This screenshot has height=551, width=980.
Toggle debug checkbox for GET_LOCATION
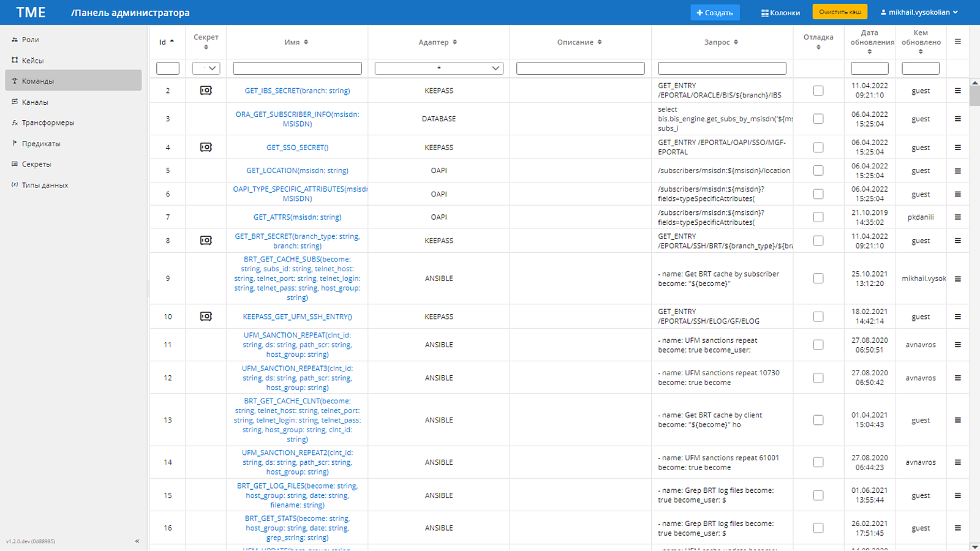click(818, 171)
